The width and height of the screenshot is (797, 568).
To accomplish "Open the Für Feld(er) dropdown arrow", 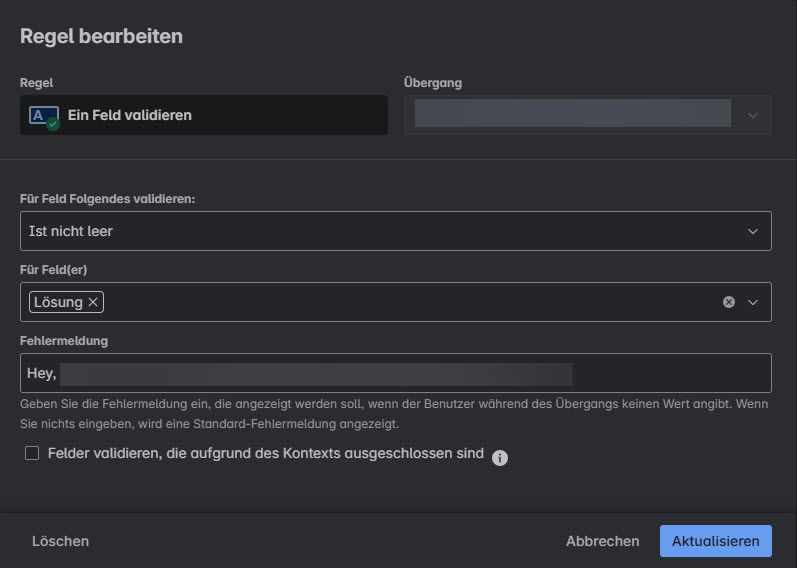I will pos(753,302).
